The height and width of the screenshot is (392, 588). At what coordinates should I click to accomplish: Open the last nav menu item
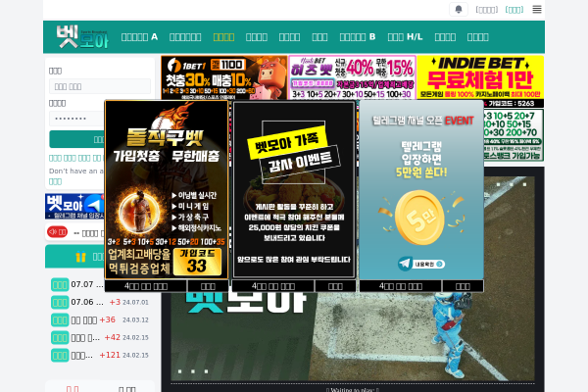click(478, 37)
